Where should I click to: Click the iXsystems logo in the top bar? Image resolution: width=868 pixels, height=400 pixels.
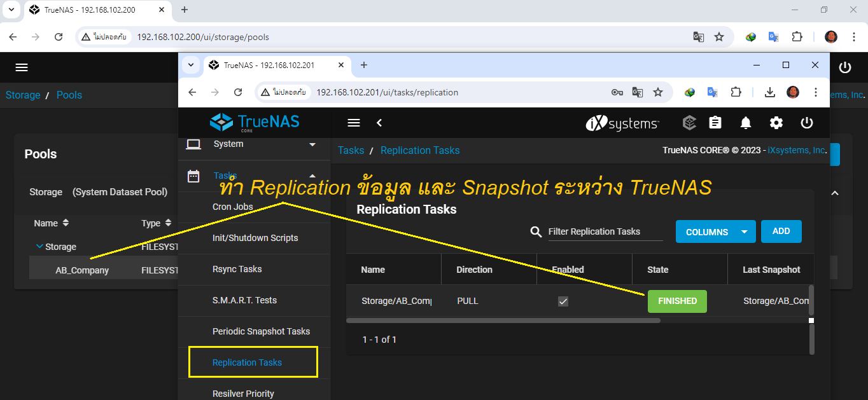coord(622,123)
